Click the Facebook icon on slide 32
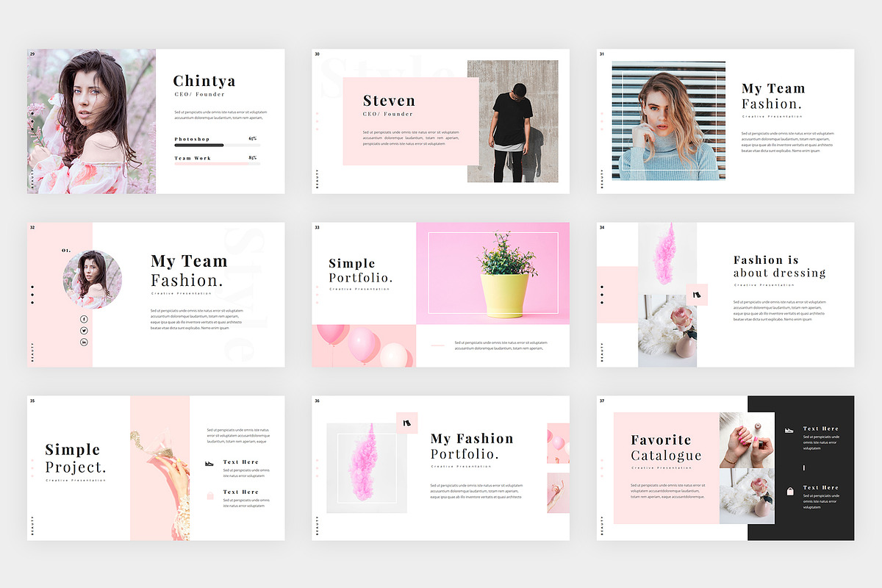 point(84,319)
